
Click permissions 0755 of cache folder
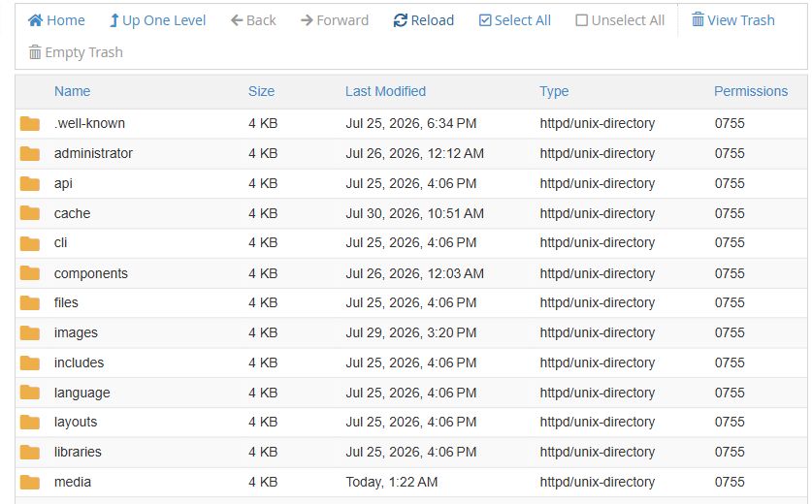tap(730, 213)
